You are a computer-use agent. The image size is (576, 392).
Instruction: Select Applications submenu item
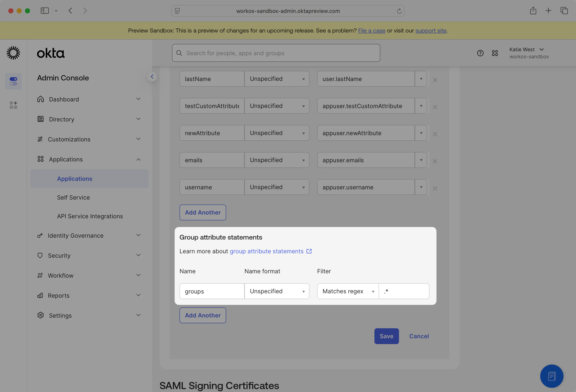90,179
